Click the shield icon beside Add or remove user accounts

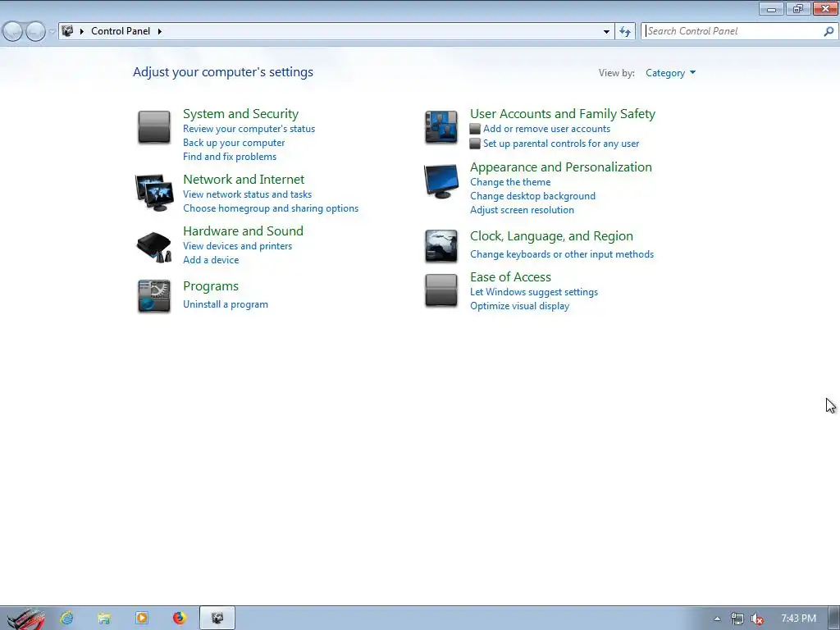[x=475, y=129]
